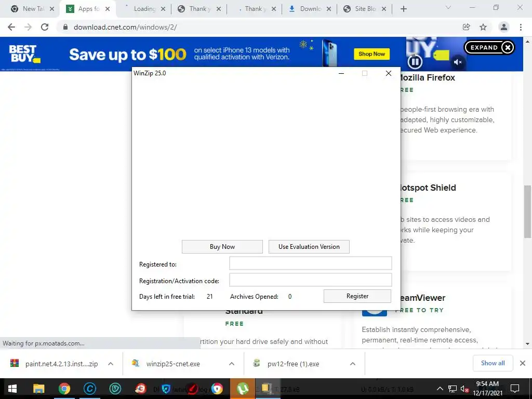
Task: Click the muted volume tray icon
Action: click(x=464, y=389)
